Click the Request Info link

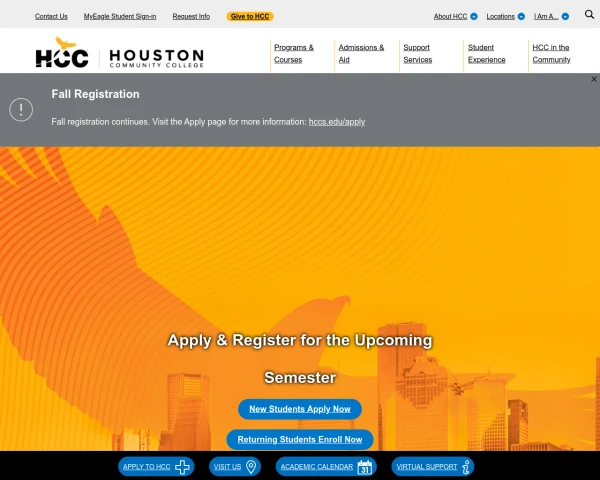coord(191,16)
